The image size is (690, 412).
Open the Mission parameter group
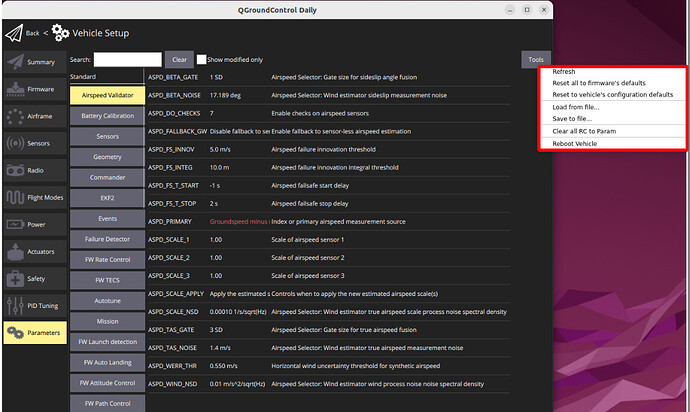[x=107, y=321]
